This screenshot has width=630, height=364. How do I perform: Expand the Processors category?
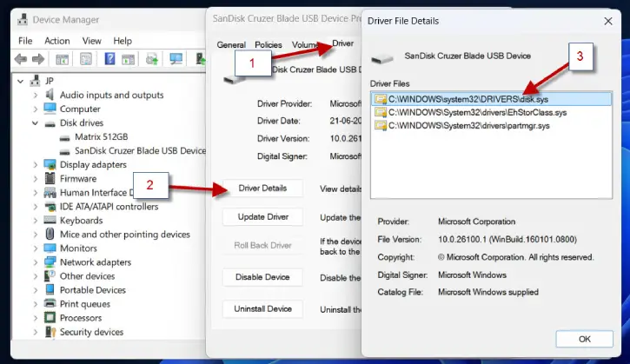[36, 318]
